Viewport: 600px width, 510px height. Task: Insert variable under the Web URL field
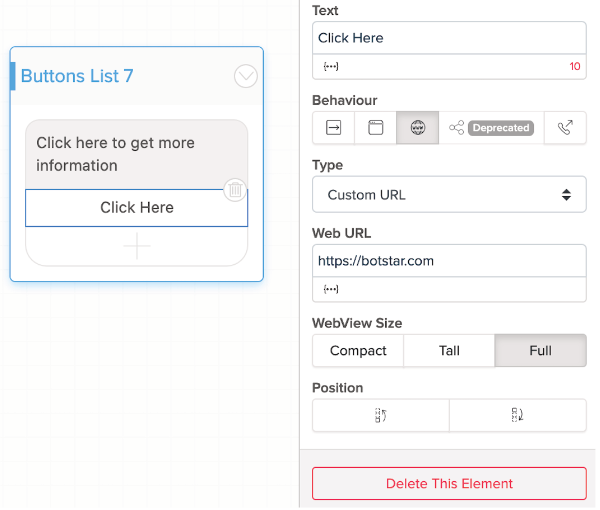point(330,289)
